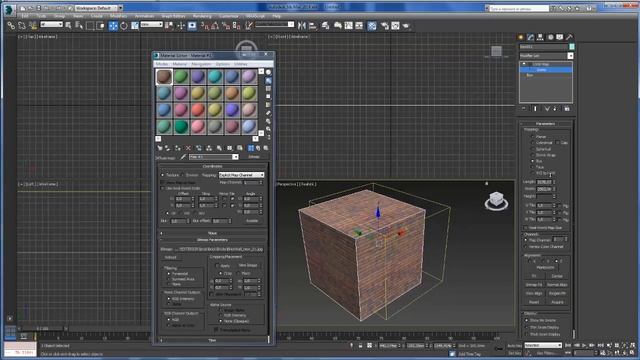This screenshot has width=640, height=360.
Task: Click the Mirror tool in main toolbar
Action: [x=302, y=26]
